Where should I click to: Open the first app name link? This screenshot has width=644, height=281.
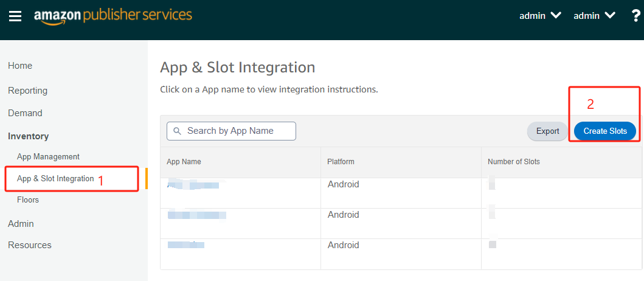tap(193, 185)
